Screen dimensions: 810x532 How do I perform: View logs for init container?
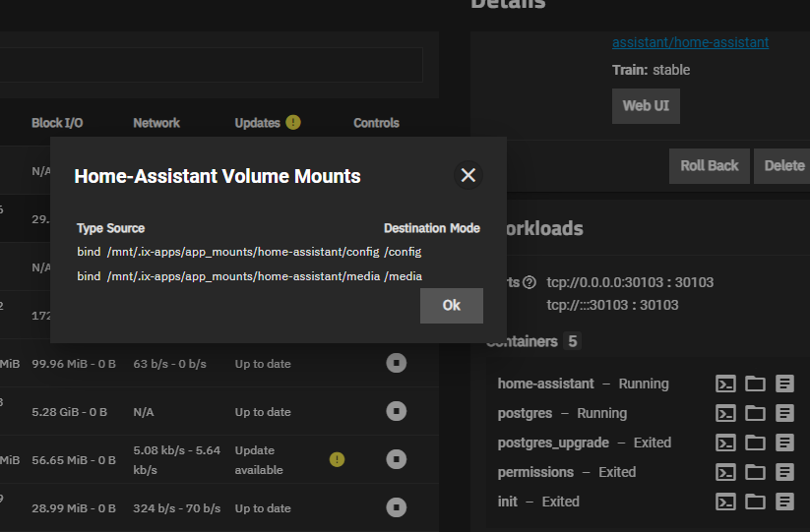pyautogui.click(x=784, y=502)
